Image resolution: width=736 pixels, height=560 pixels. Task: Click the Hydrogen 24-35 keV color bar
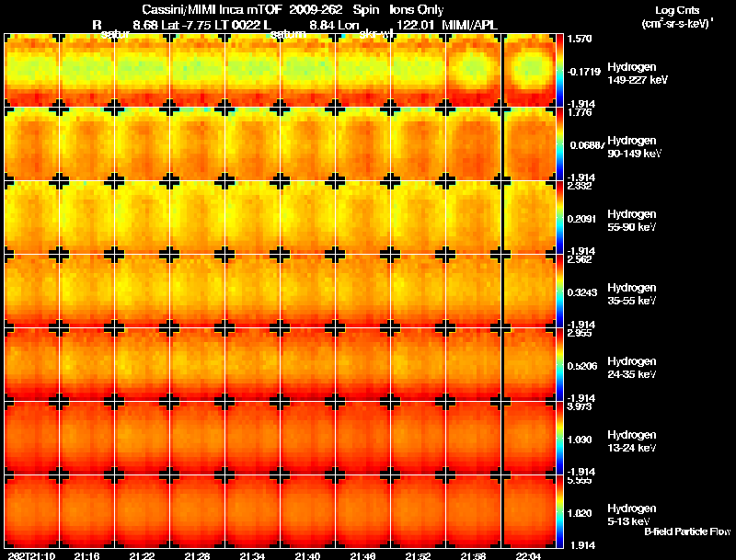(x=559, y=365)
